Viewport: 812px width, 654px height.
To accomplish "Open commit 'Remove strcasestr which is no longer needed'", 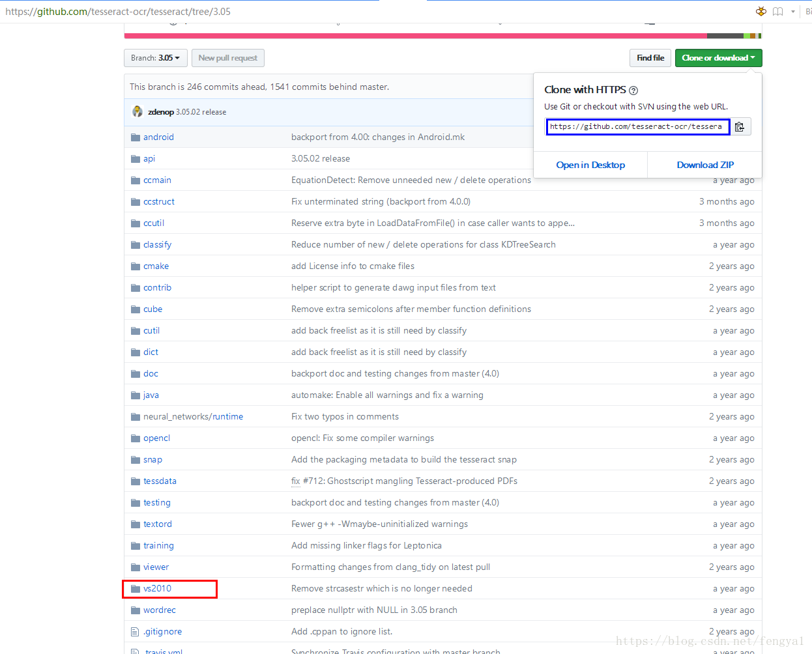I will (x=382, y=589).
